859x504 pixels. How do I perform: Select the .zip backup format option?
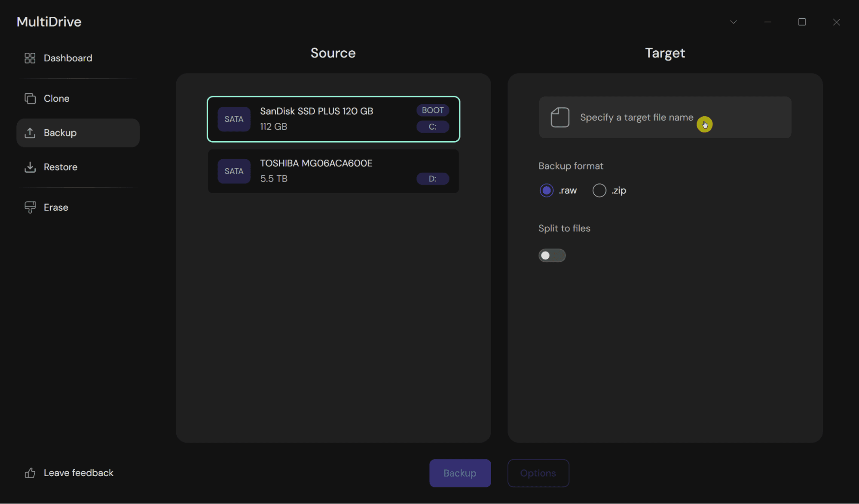point(599,190)
